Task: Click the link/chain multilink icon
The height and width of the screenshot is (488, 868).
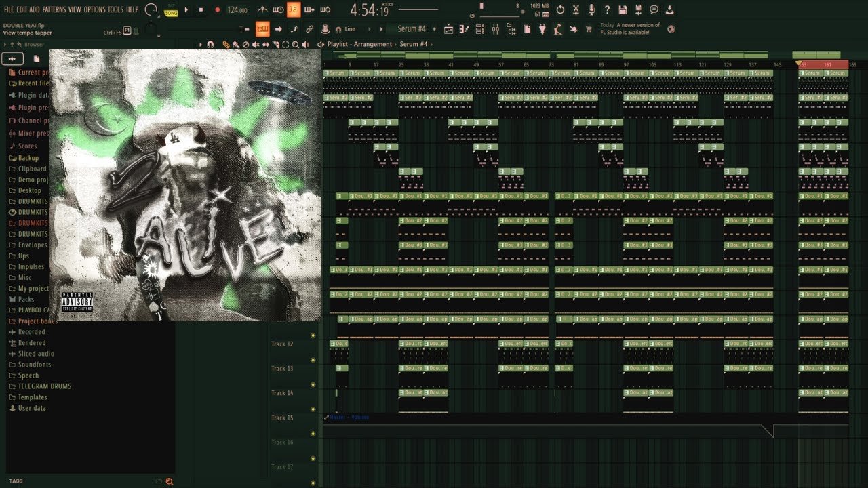Action: (x=310, y=29)
